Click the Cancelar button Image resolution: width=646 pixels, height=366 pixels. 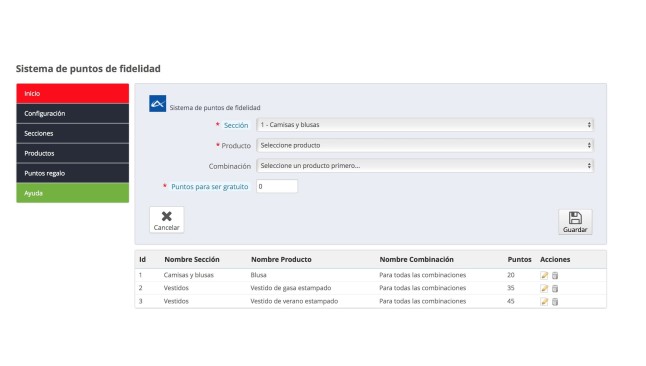click(166, 220)
